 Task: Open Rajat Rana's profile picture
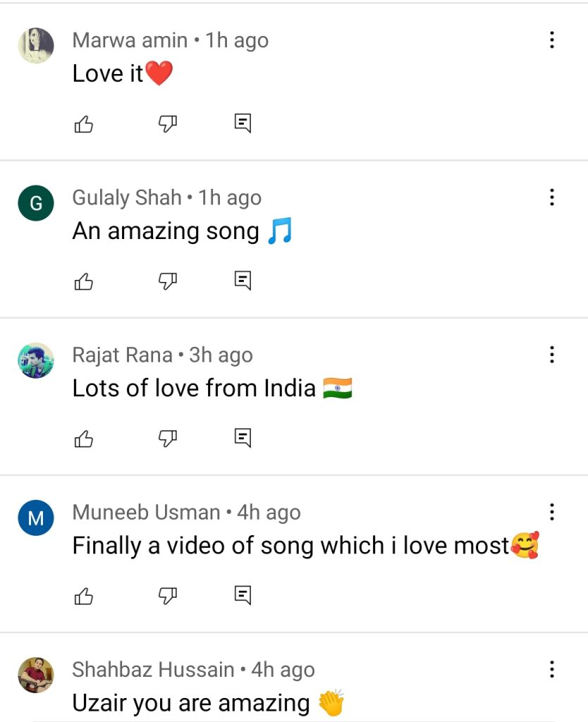pyautogui.click(x=36, y=360)
